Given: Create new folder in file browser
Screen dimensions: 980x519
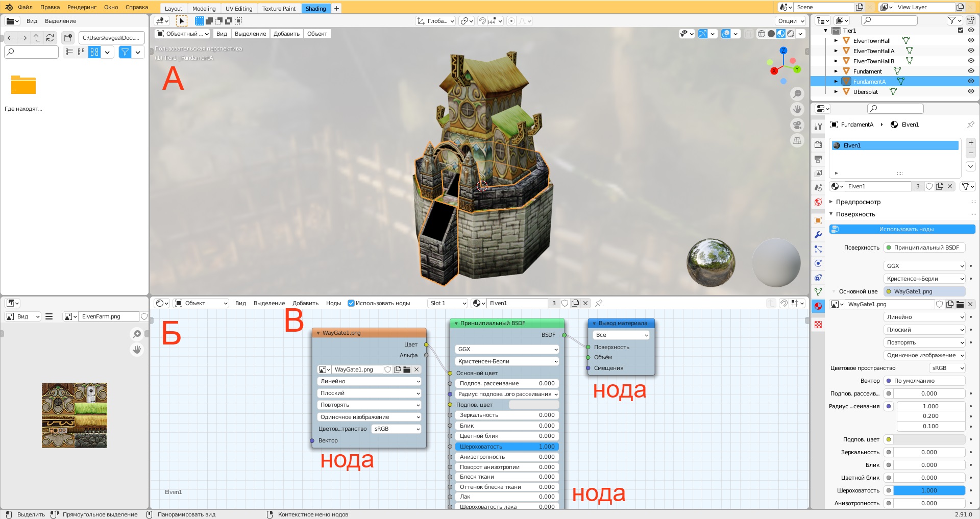Looking at the screenshot, I should tap(68, 38).
